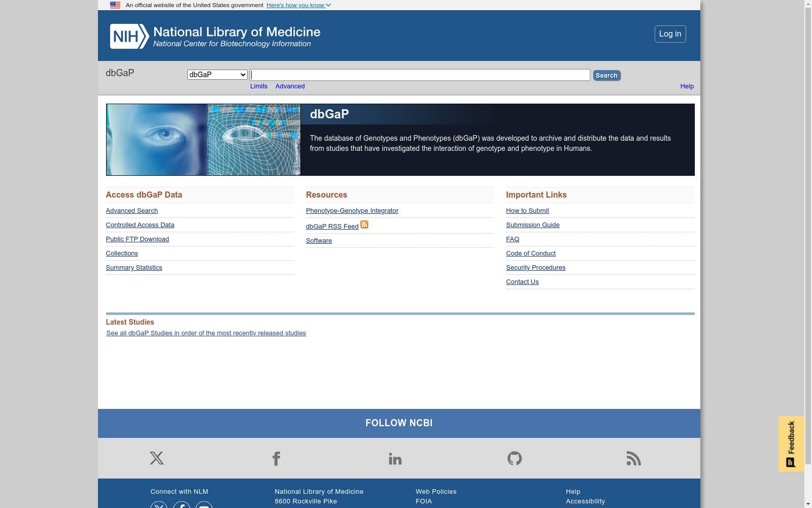812x508 pixels.
Task: Click the dbGaP title beside search dropdown
Action: point(120,73)
